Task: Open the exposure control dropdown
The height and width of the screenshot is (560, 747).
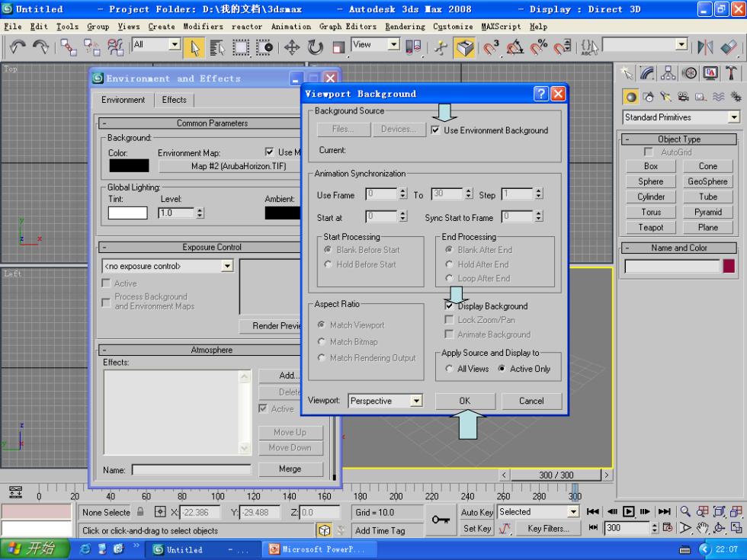Action: point(227,266)
